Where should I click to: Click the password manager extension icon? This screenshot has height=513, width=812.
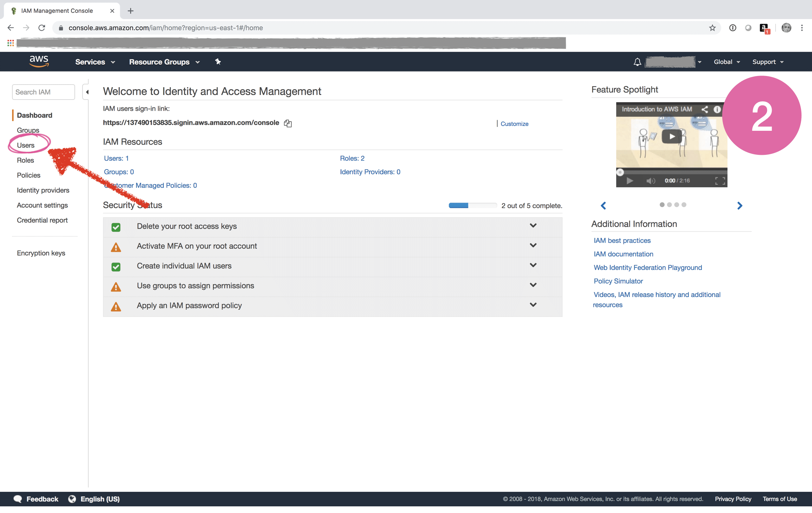tap(732, 28)
